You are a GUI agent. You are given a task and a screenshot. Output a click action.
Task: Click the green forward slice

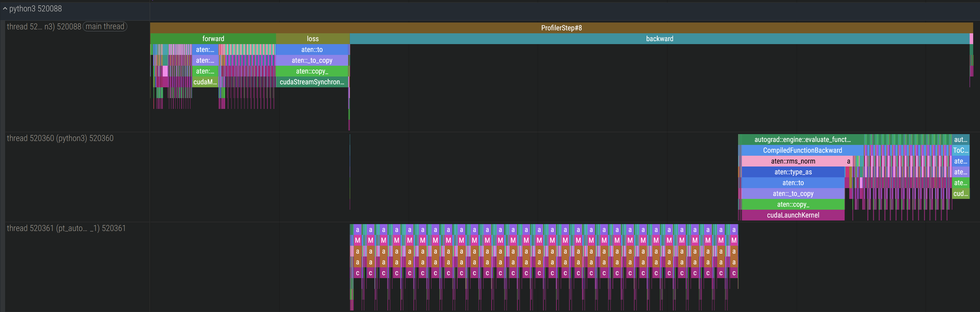pos(213,39)
